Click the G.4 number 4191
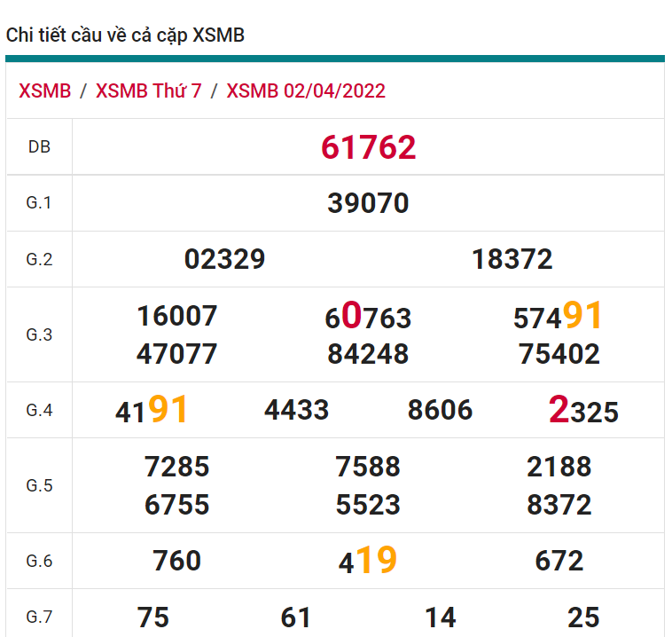 (152, 411)
